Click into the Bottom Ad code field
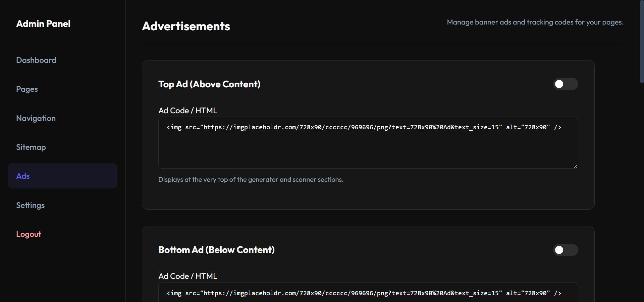 368,293
